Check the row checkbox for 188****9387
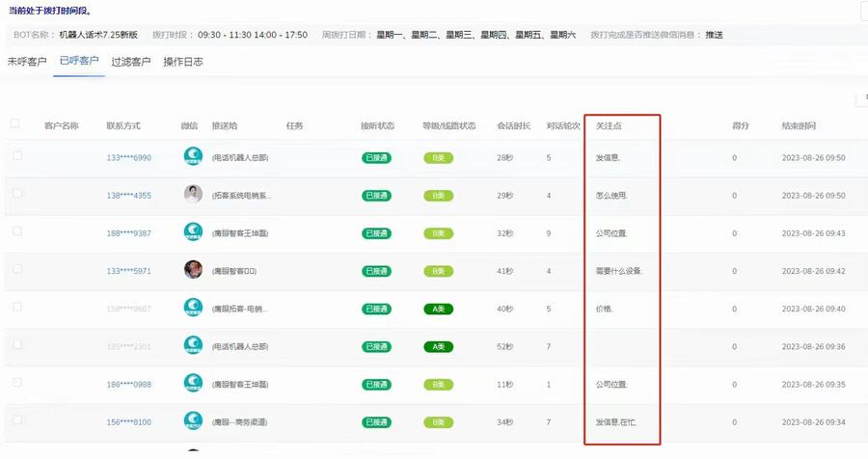This screenshot has height=459, width=868. coord(17,231)
